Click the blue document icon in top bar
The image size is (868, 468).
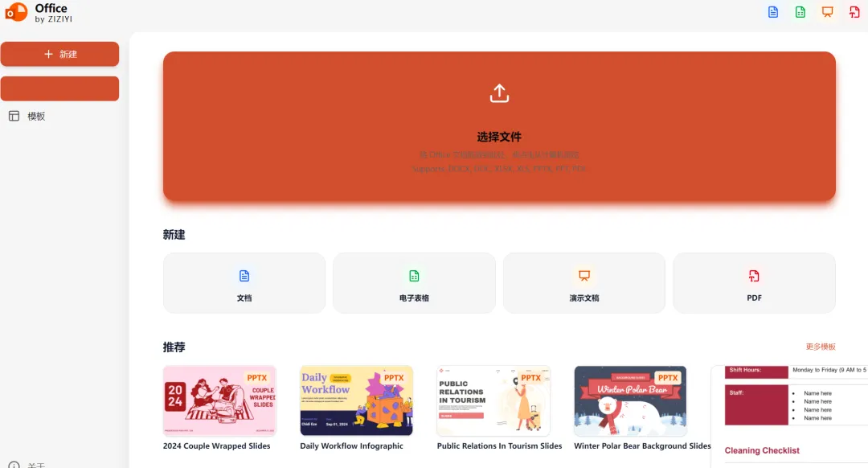[773, 12]
